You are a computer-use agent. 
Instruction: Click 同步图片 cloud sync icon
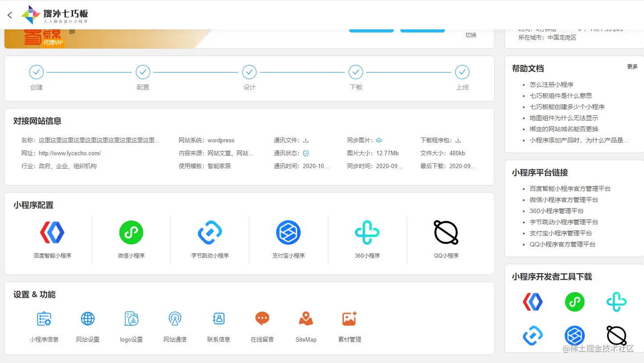click(x=379, y=140)
